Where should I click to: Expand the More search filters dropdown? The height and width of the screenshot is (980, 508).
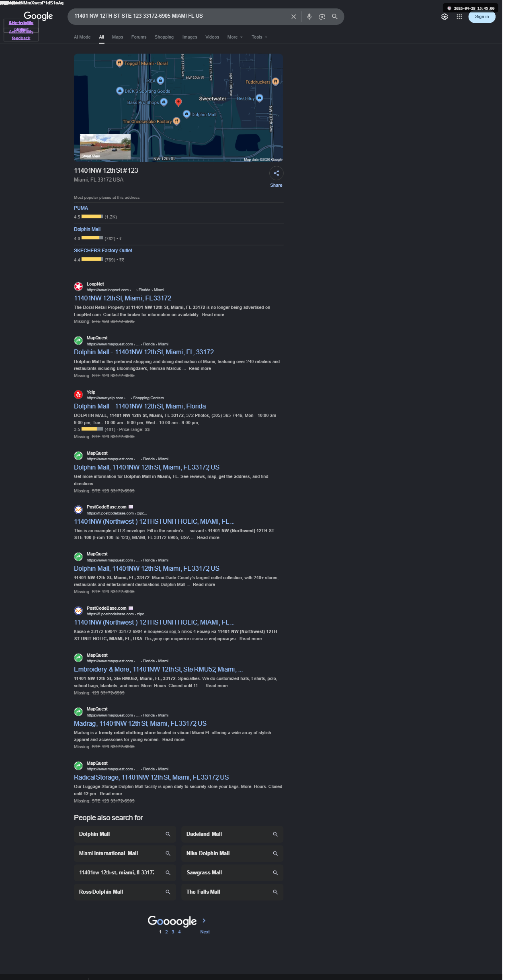tap(235, 37)
